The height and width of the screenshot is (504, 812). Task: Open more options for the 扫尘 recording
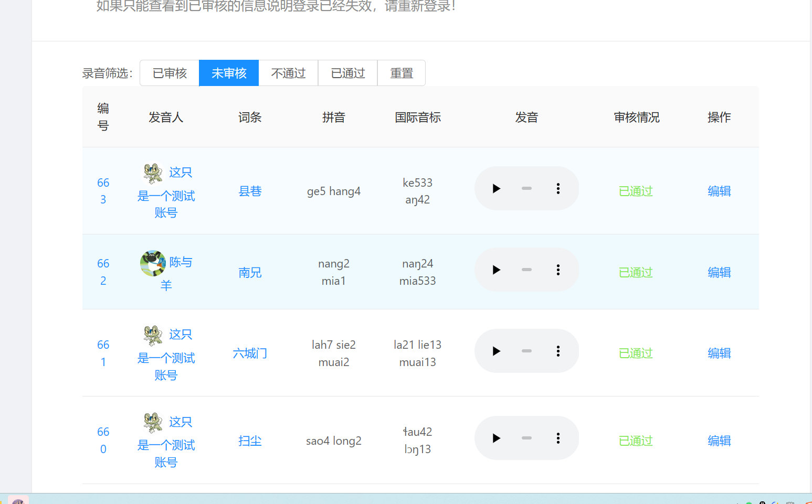(557, 438)
